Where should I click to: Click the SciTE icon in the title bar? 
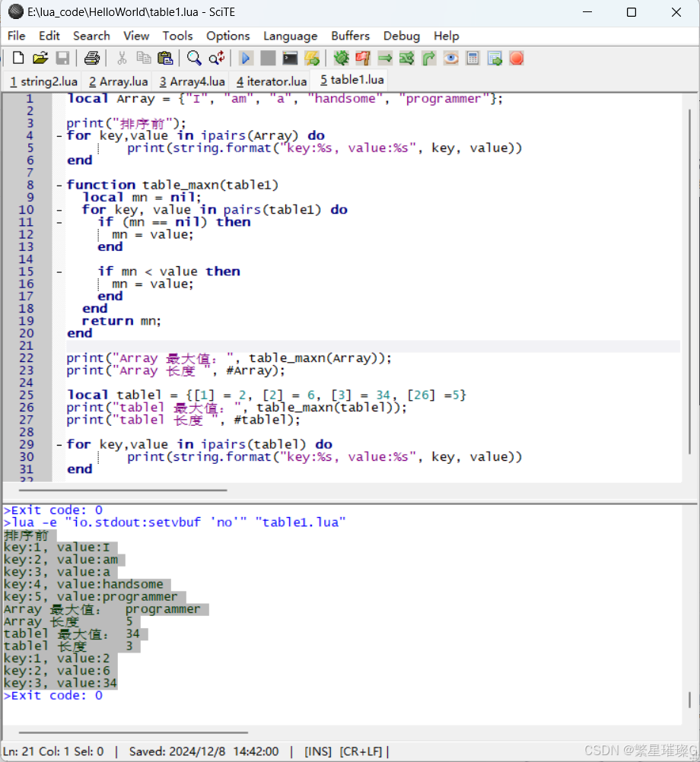pyautogui.click(x=16, y=11)
